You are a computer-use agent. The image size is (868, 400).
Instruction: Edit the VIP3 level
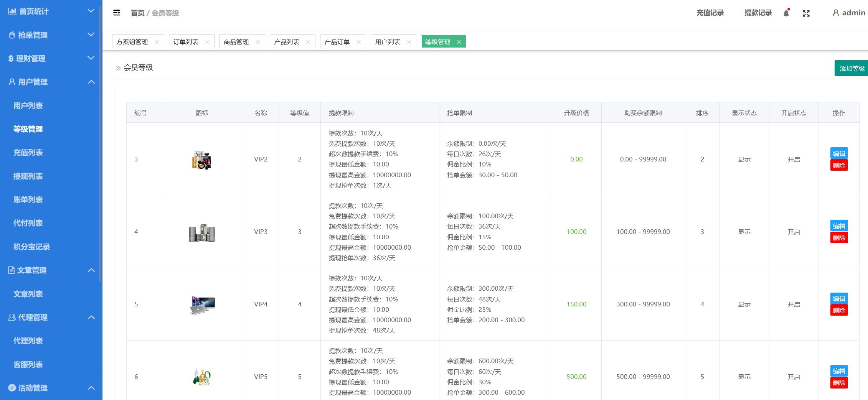pyautogui.click(x=839, y=226)
